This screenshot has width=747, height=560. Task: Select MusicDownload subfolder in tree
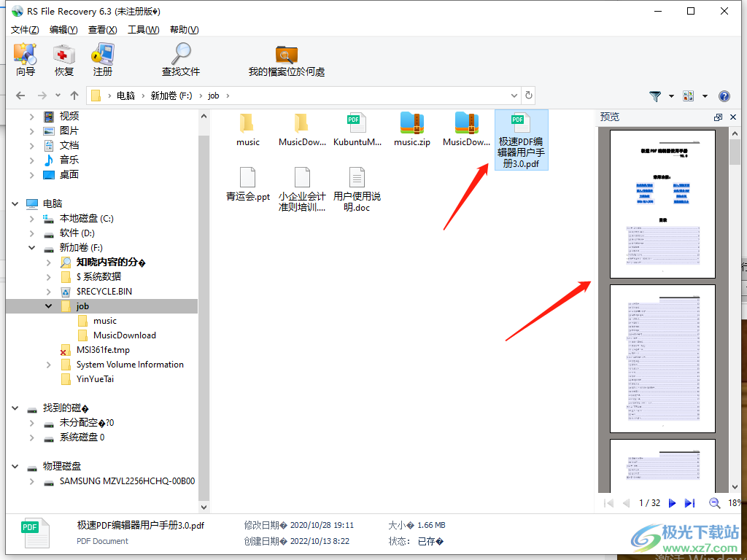pos(125,335)
